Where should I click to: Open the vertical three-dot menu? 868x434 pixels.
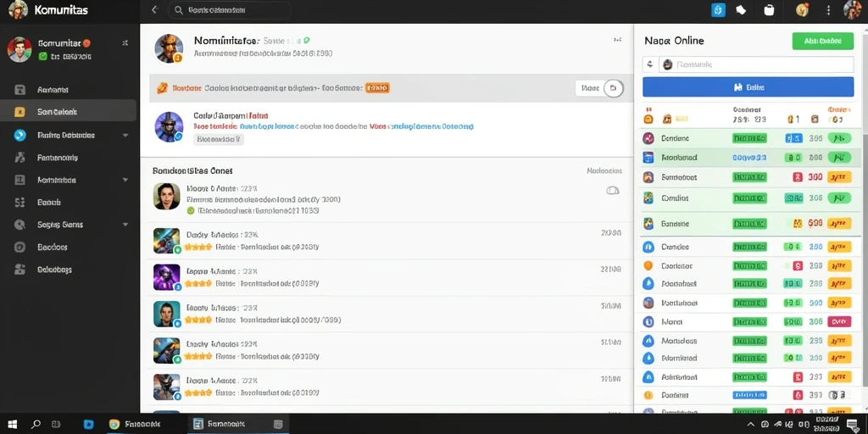click(828, 10)
